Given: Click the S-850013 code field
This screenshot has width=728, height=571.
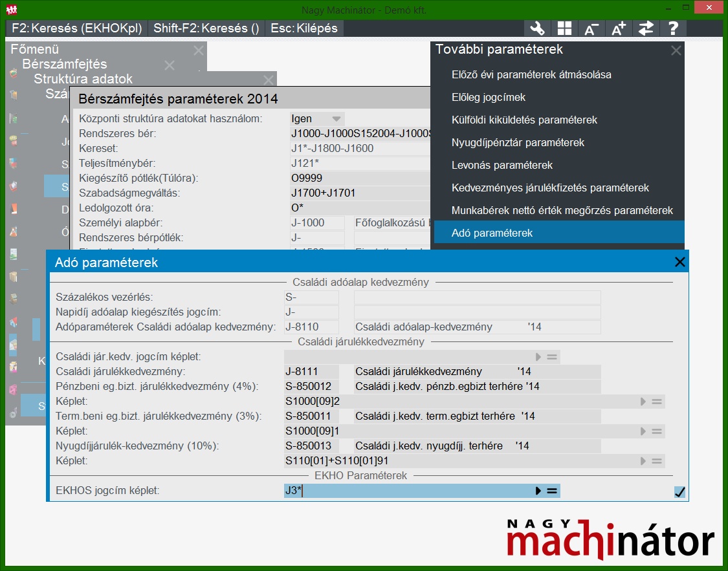Looking at the screenshot, I should 311,446.
